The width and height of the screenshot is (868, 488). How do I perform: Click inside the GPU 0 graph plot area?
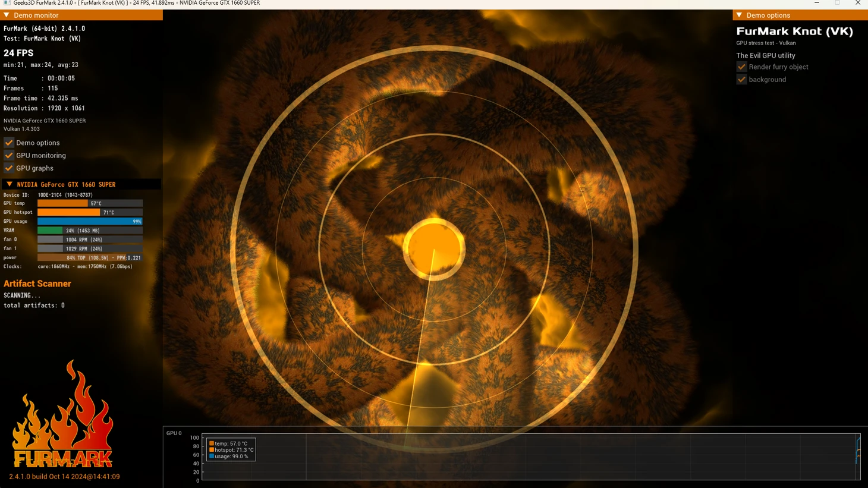click(531, 457)
